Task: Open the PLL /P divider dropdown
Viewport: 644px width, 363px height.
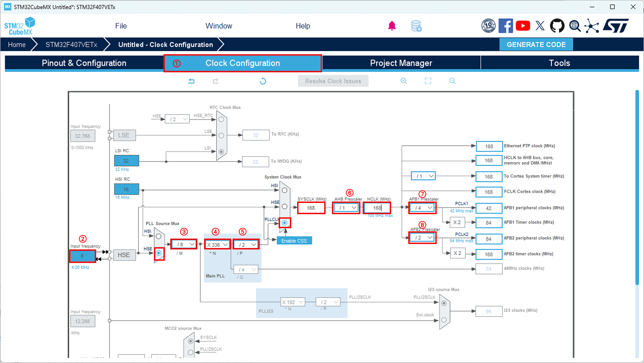Action: [246, 245]
